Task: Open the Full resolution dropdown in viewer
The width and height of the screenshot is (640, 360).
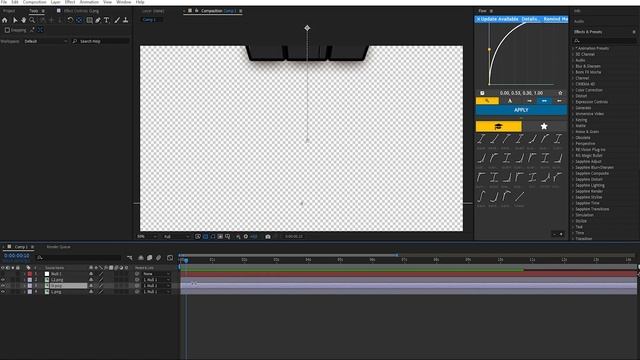Action: coord(176,236)
